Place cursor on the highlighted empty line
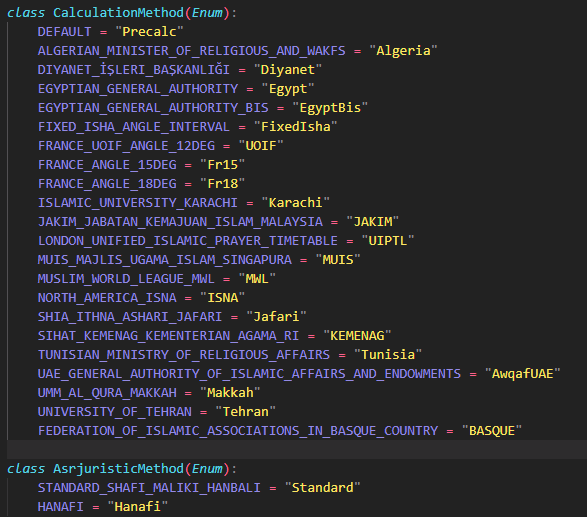 (x=297, y=450)
